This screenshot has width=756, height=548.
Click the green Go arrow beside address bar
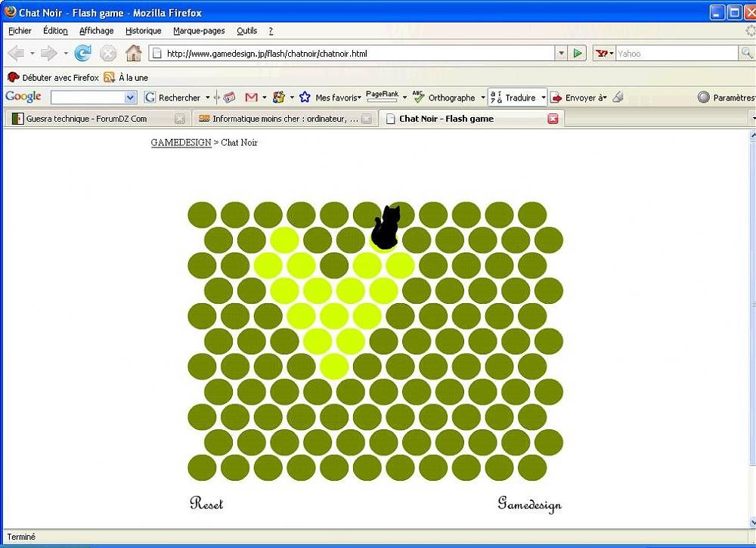click(578, 54)
